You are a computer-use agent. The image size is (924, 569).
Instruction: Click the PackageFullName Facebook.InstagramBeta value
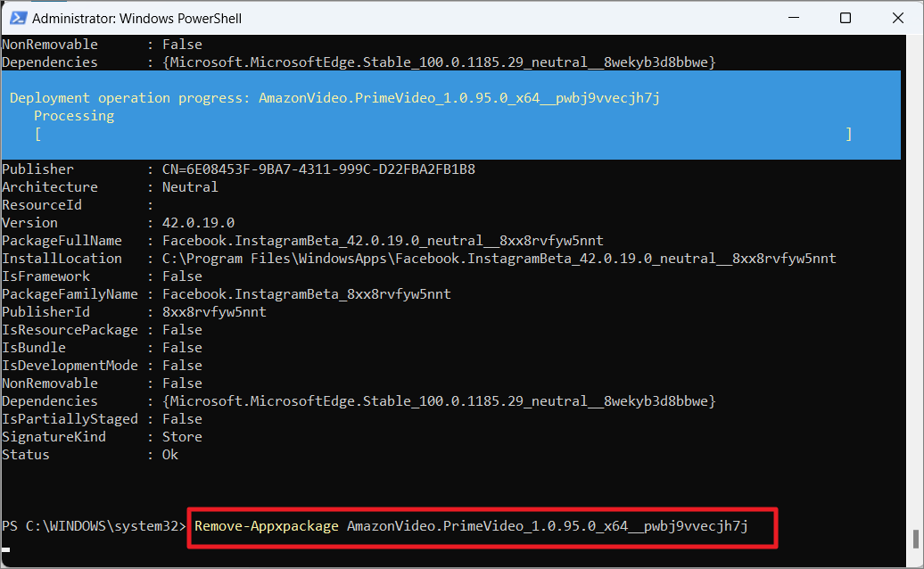click(383, 241)
